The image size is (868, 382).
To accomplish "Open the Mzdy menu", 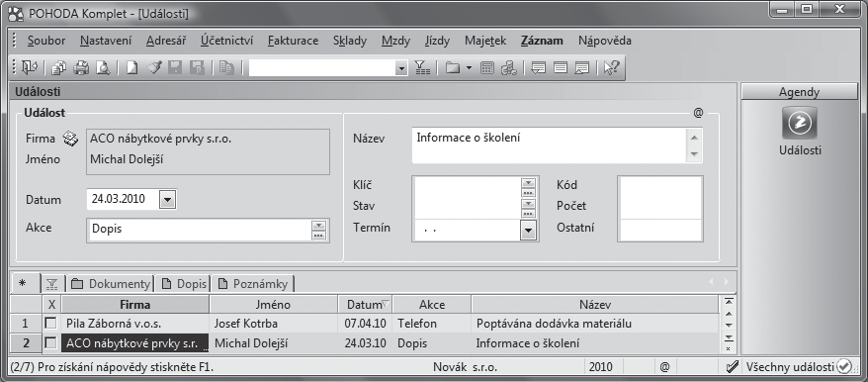I will pos(395,41).
